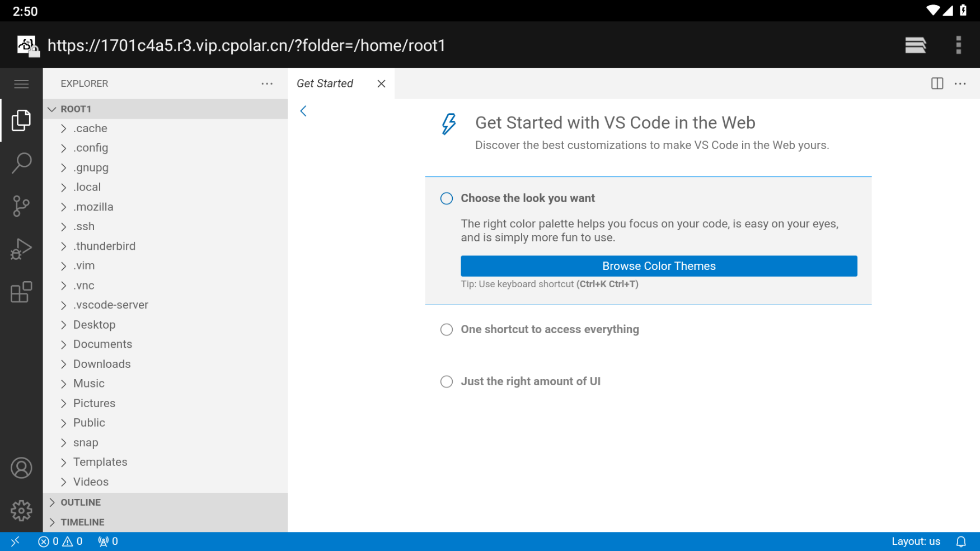Image resolution: width=980 pixels, height=551 pixels.
Task: Select 'Just the right amount of UI' step
Action: (x=530, y=381)
